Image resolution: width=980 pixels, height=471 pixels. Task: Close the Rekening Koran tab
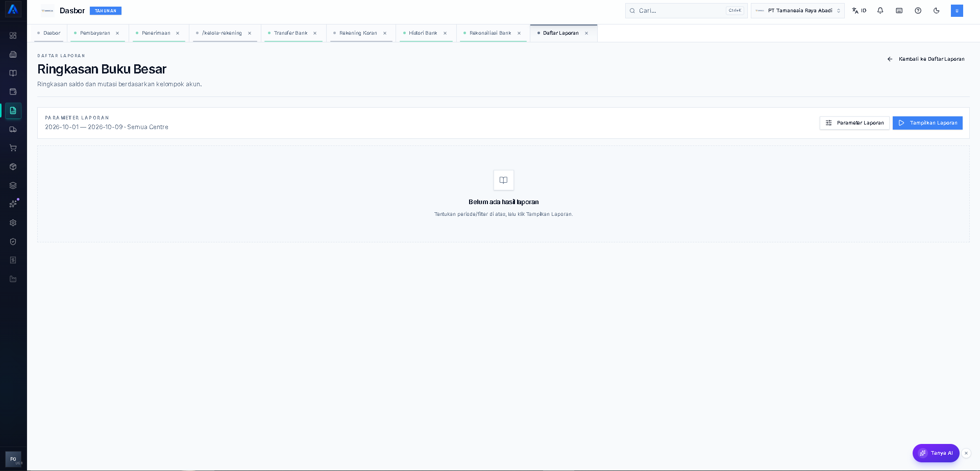click(x=385, y=33)
